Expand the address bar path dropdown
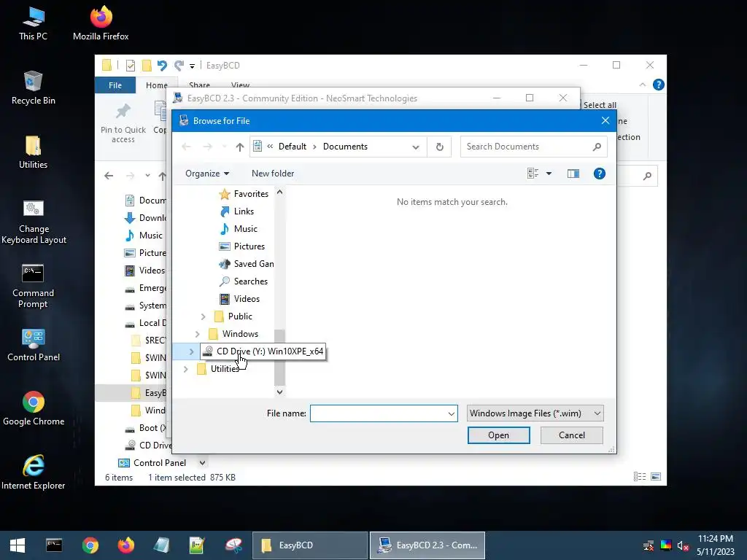Screen dimensions: 747x560 pyautogui.click(x=415, y=147)
